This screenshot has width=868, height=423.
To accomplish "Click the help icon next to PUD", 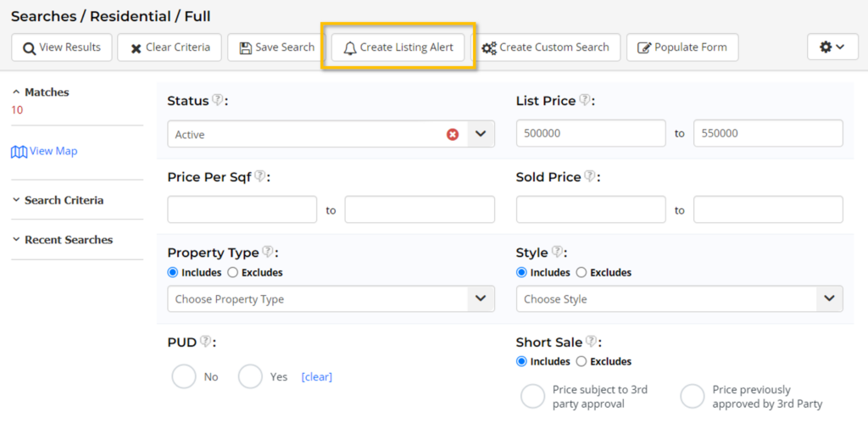I will point(205,342).
